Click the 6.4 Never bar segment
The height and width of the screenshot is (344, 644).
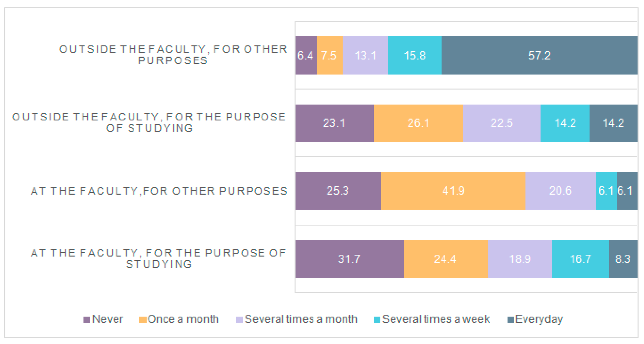pyautogui.click(x=306, y=55)
